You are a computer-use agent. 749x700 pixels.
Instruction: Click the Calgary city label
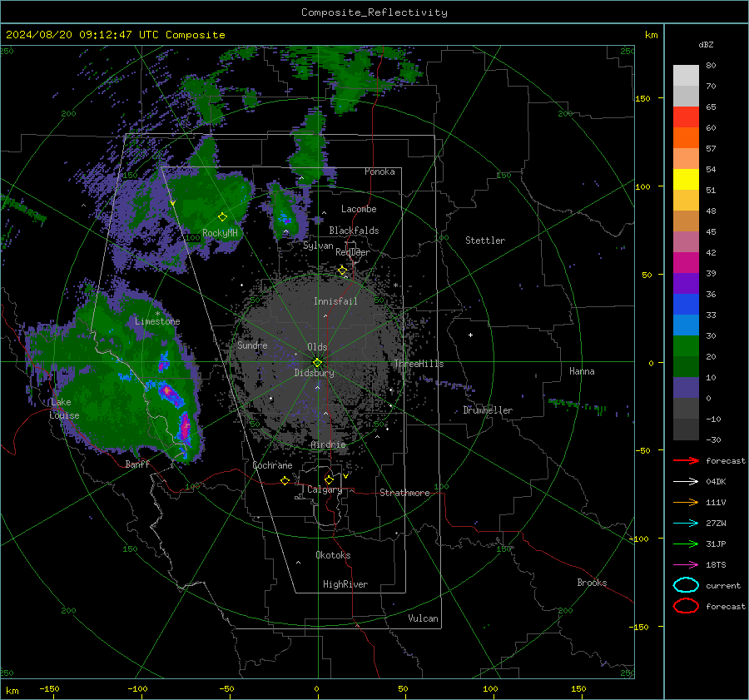tap(325, 489)
